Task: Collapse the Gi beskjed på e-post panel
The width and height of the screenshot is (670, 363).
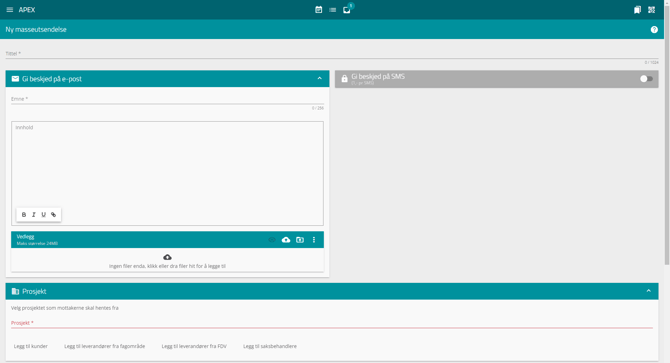Action: coord(320,79)
